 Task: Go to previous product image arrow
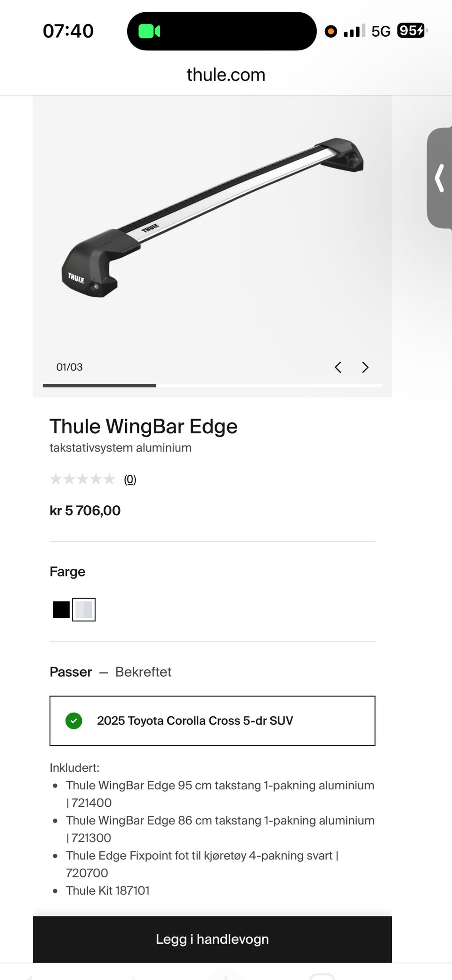click(x=338, y=367)
